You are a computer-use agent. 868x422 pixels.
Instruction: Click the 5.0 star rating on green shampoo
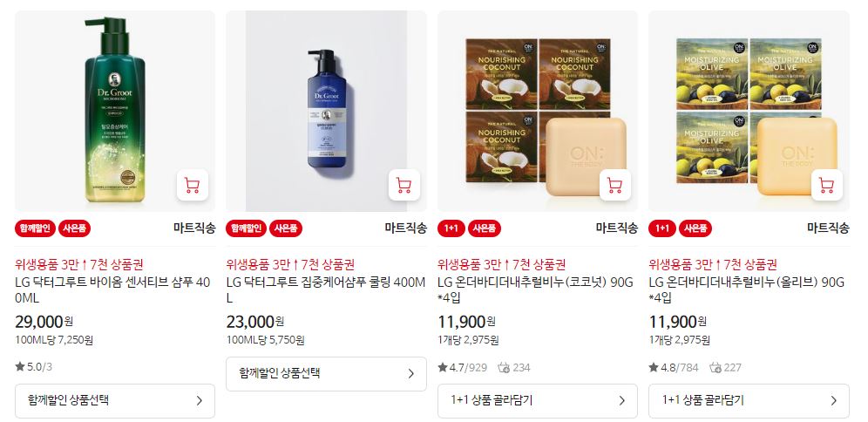34,366
